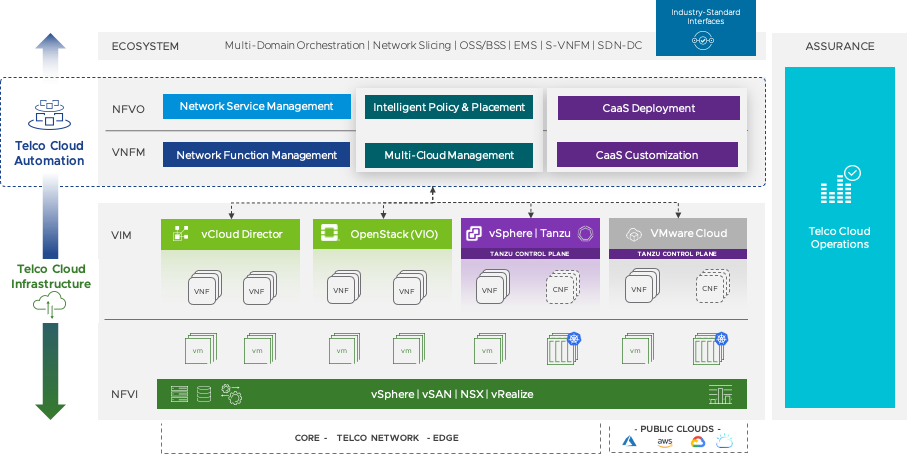Select the Network Service Management box
The image size is (907, 454).
point(255,107)
